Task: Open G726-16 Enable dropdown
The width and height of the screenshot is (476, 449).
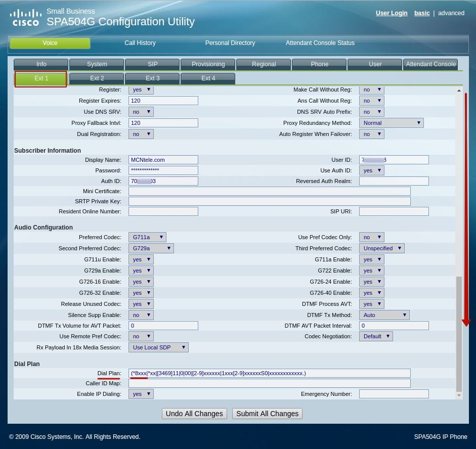Action: (141, 282)
